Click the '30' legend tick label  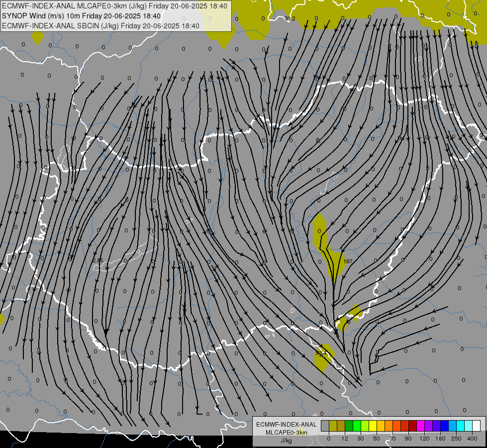click(361, 439)
